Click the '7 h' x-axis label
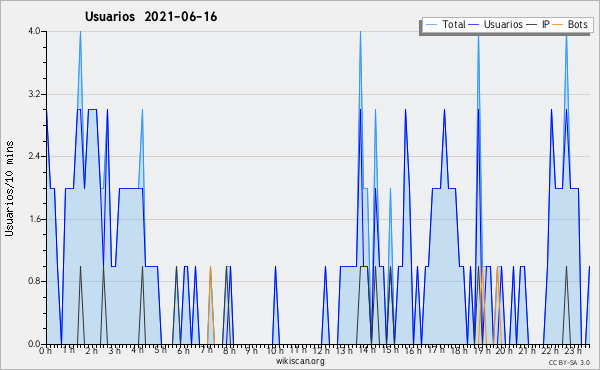 [x=206, y=350]
